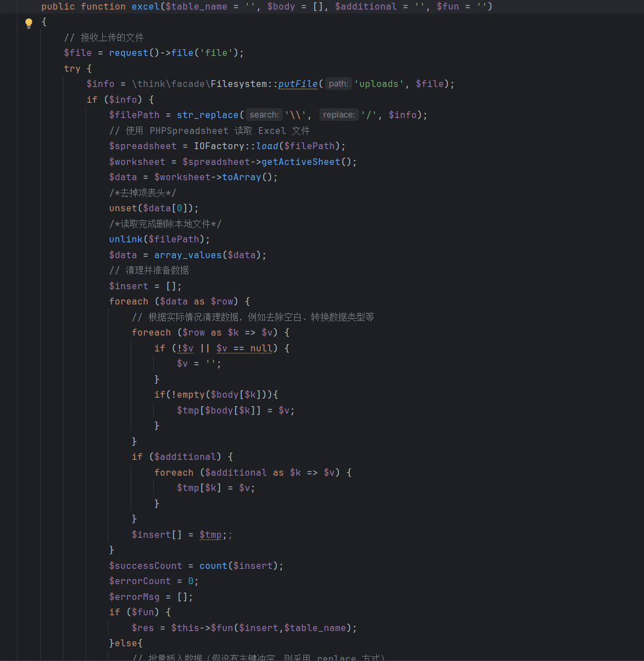Select the $errorCount variable
Screen dimensions: 644x661
pos(140,581)
